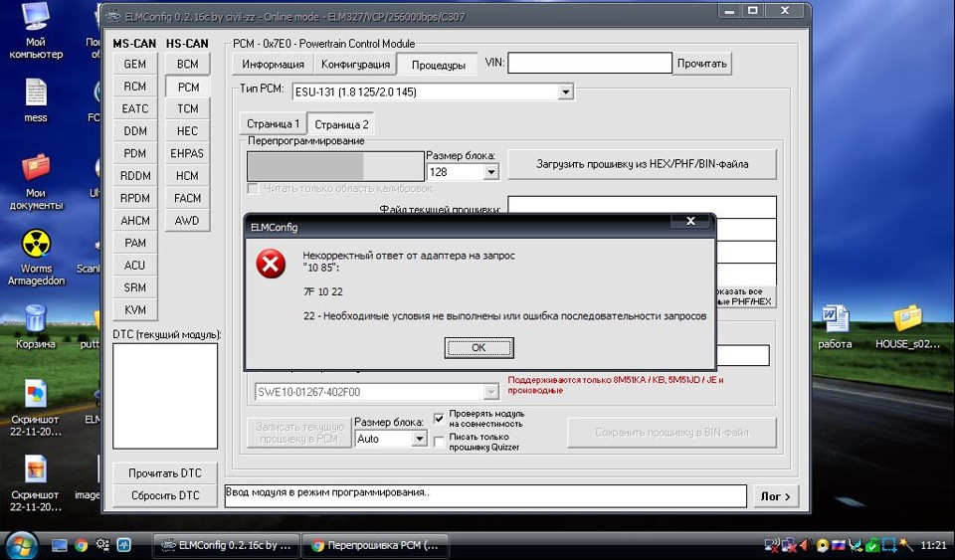Select the ACU module button
This screenshot has height=560, width=955.
tap(134, 266)
